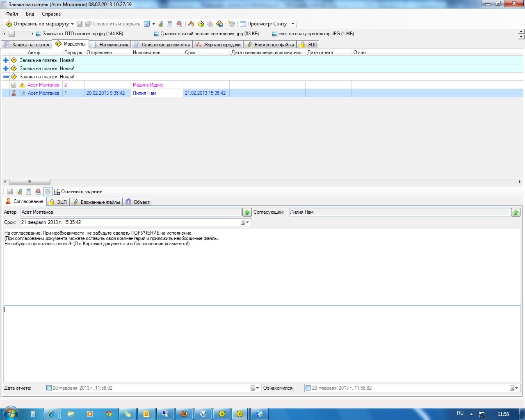
Task: Collapse the third Заявка на платеж route row
Action: 6,77
